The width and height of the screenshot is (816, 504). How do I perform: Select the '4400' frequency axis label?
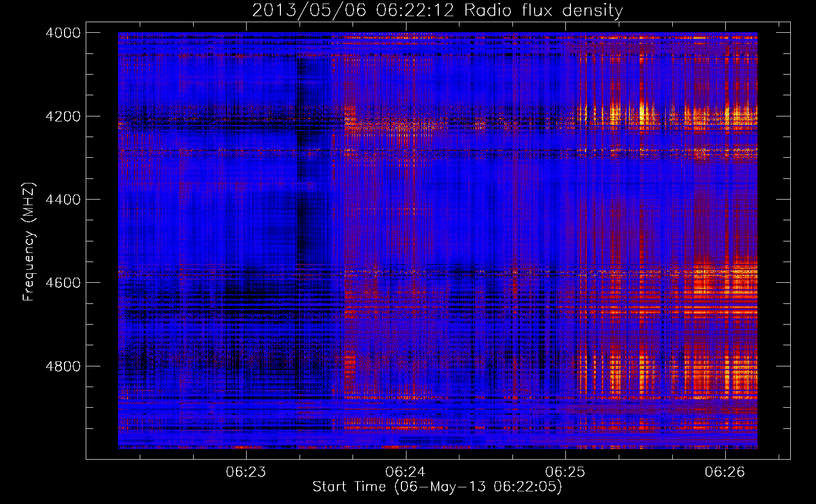point(63,200)
